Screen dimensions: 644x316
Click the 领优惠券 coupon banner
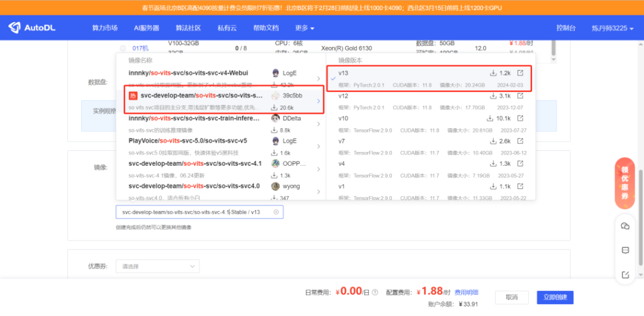point(625,183)
